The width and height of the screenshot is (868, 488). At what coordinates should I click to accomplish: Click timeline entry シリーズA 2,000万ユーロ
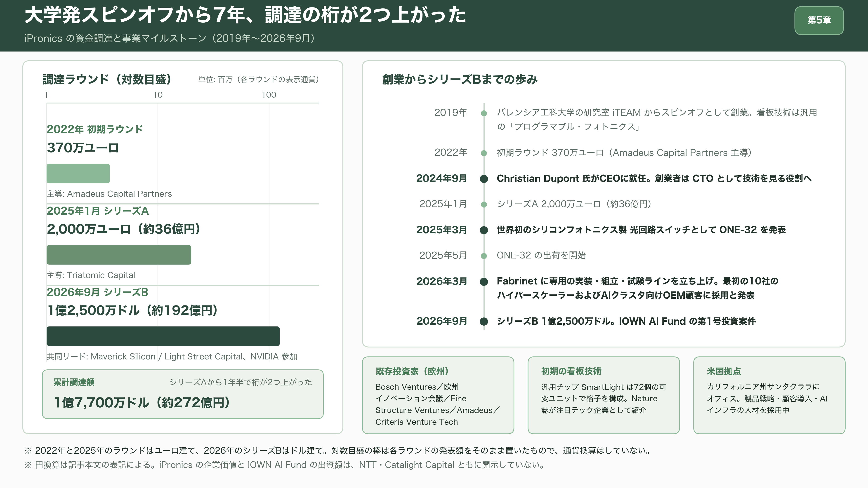(x=575, y=204)
